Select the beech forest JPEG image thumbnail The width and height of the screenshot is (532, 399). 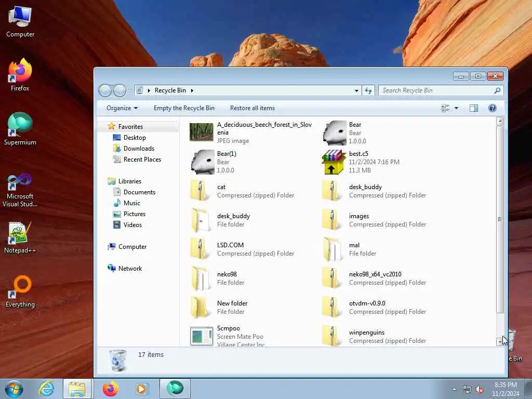pyautogui.click(x=202, y=132)
